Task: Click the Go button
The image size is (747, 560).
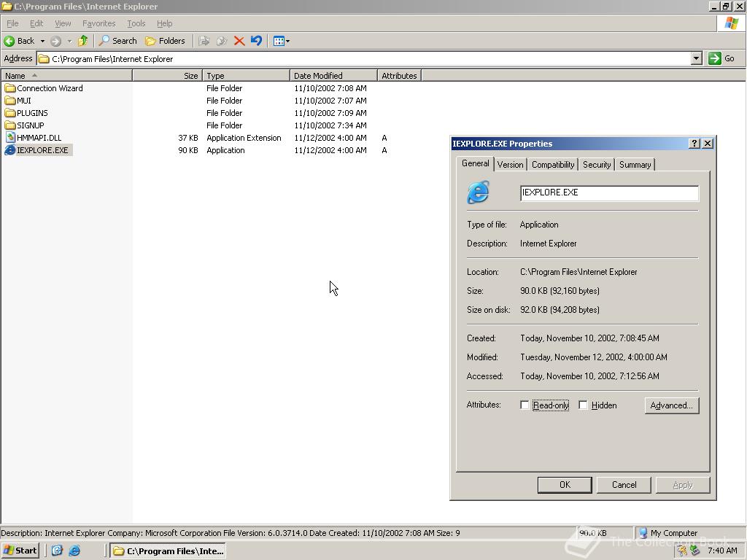Action: click(721, 58)
